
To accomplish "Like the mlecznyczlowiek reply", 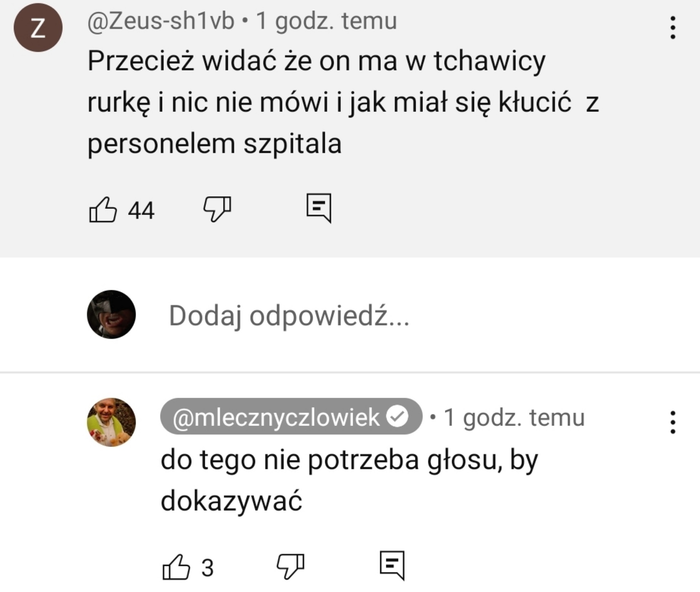I will 176,567.
